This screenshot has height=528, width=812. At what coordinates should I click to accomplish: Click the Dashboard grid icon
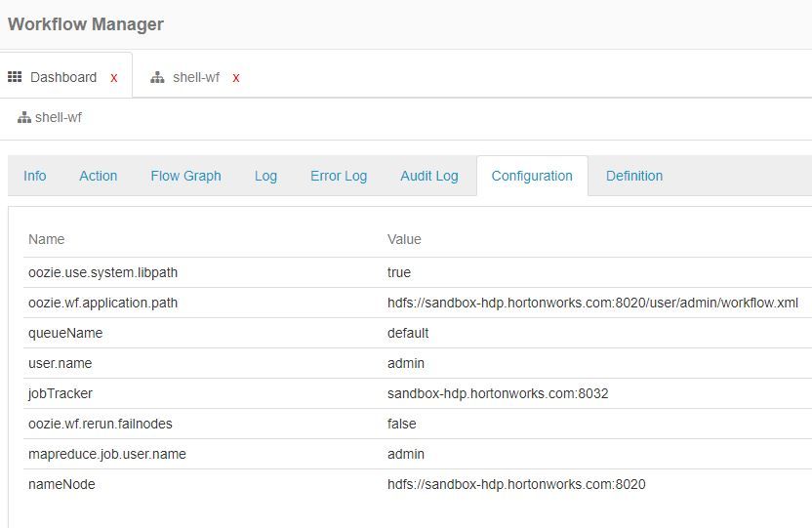coord(15,77)
